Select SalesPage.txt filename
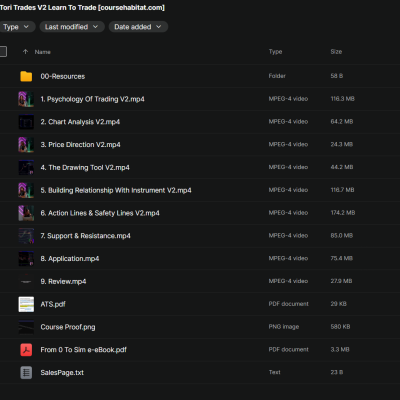The width and height of the screenshot is (400, 400). click(62, 373)
